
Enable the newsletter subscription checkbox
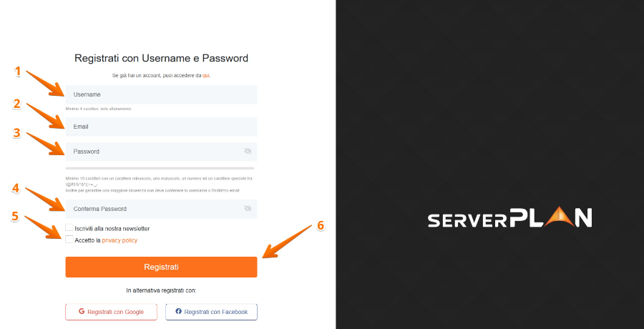point(69,228)
